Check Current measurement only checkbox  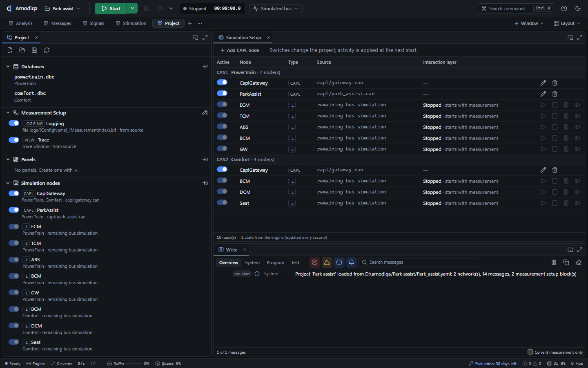(x=530, y=352)
